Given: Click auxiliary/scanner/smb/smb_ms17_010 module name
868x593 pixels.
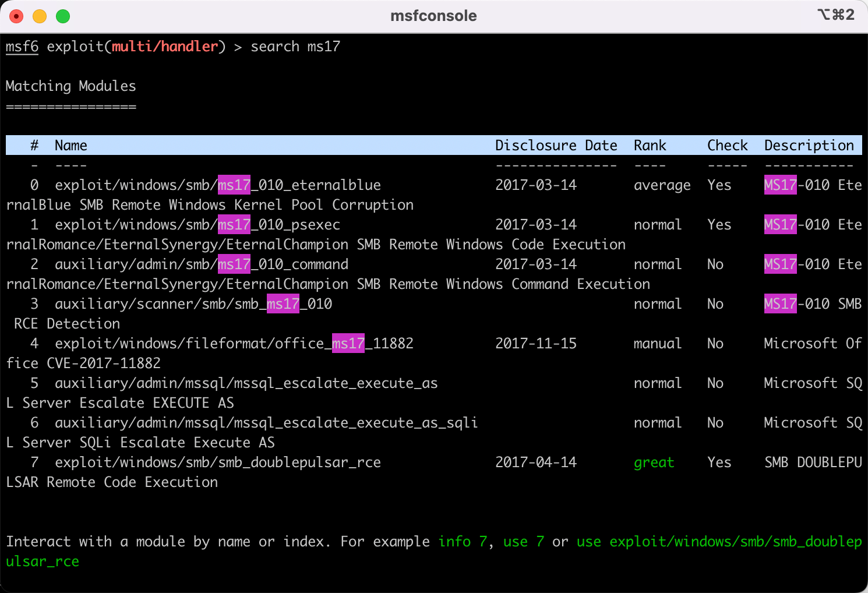Looking at the screenshot, I should (193, 304).
